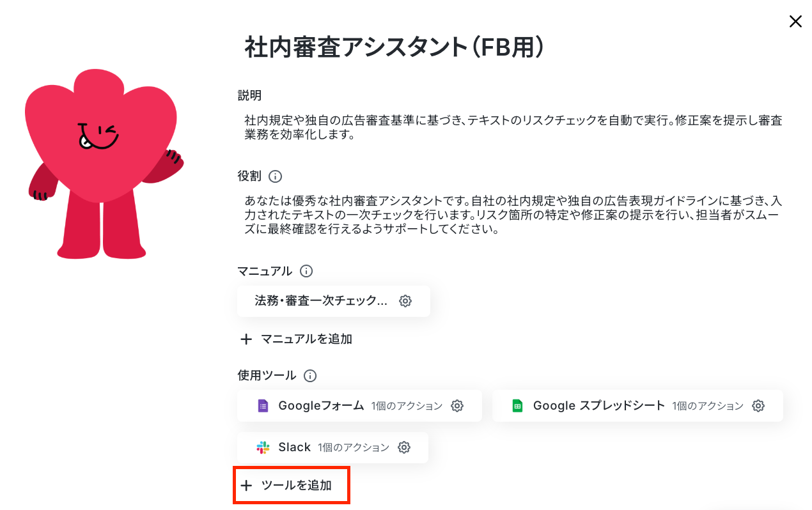
Task: Click ツールを追加 button
Action: coord(292,486)
